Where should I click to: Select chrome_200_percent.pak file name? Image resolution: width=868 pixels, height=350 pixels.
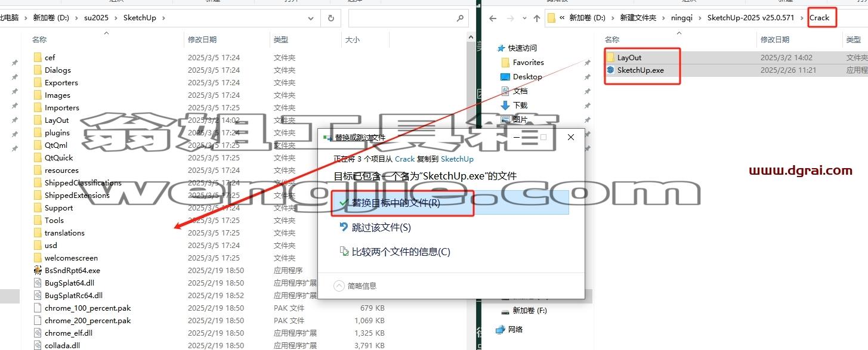(88, 320)
